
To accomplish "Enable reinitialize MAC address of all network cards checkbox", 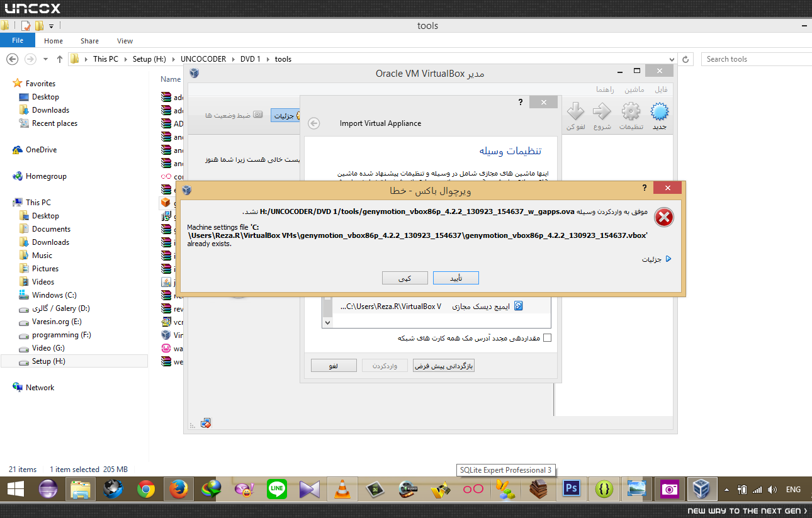I will [x=547, y=338].
